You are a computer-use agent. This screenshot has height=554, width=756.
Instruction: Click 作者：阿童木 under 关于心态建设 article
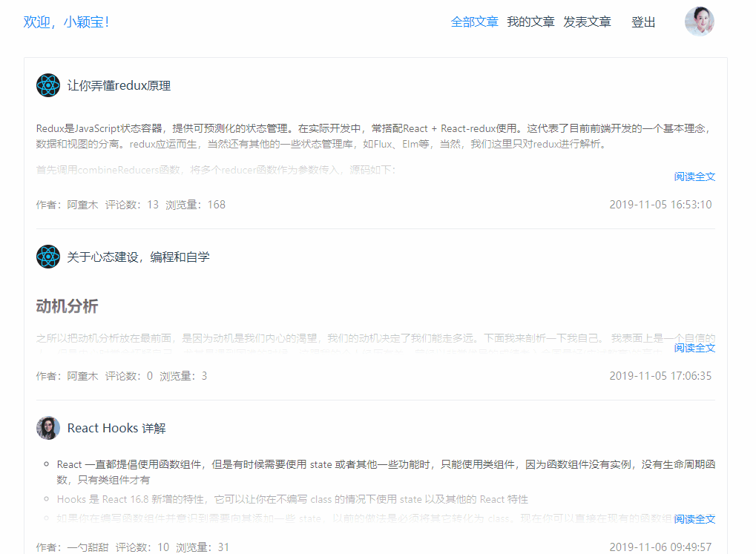67,376
